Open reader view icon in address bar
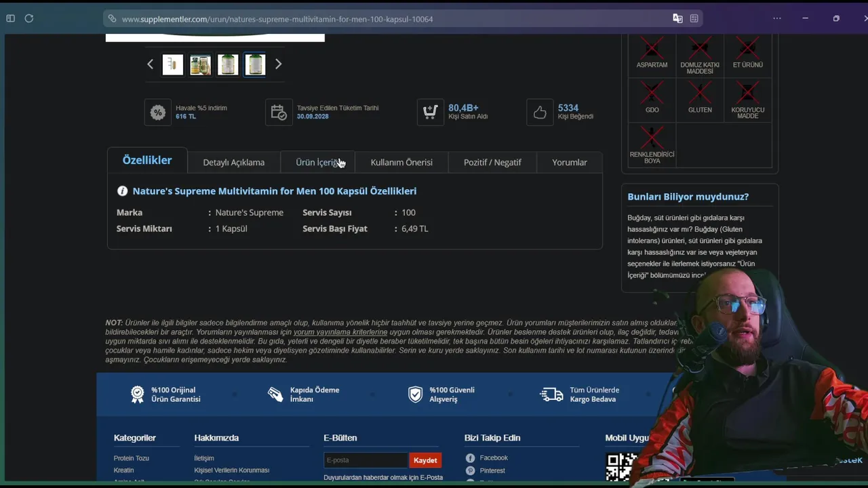 [694, 18]
